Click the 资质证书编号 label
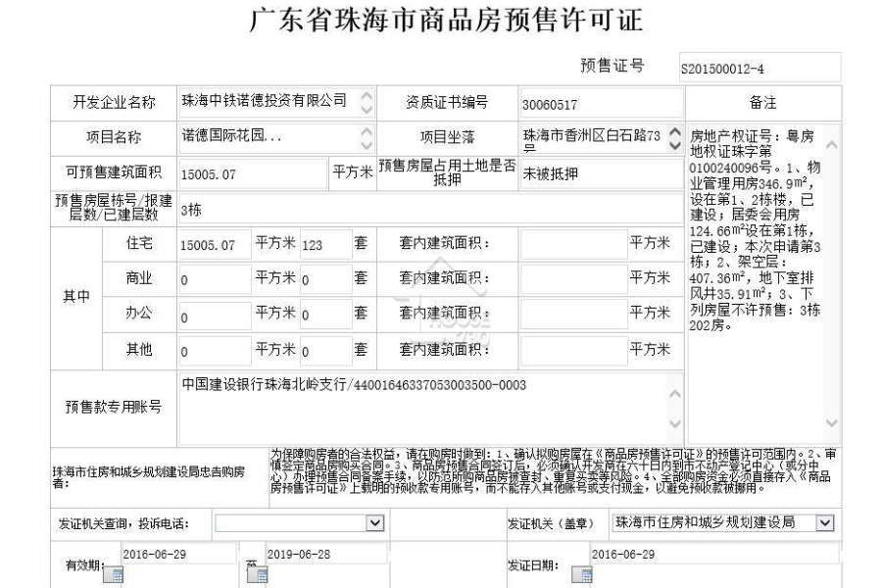Screen dimensions: 882x588 pos(447,102)
